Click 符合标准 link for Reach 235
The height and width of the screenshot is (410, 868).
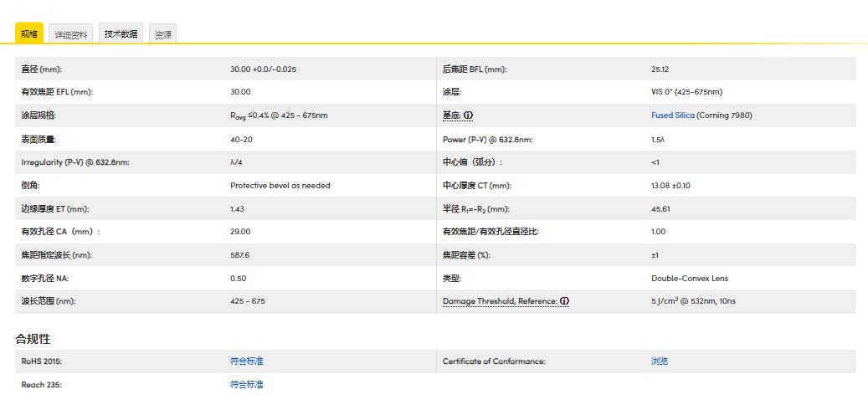point(247,385)
